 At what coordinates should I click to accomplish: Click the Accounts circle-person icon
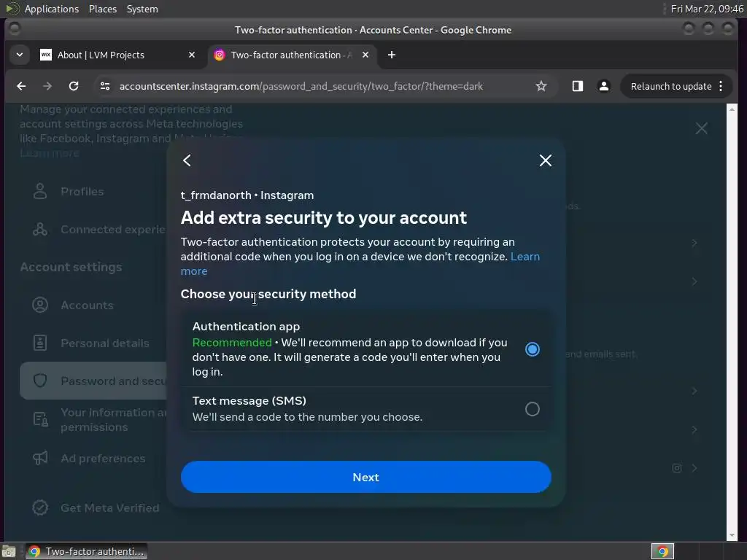[40, 306]
